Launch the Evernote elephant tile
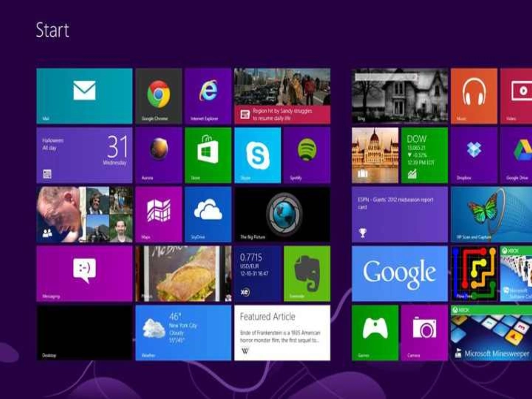532x399 pixels. 307,273
